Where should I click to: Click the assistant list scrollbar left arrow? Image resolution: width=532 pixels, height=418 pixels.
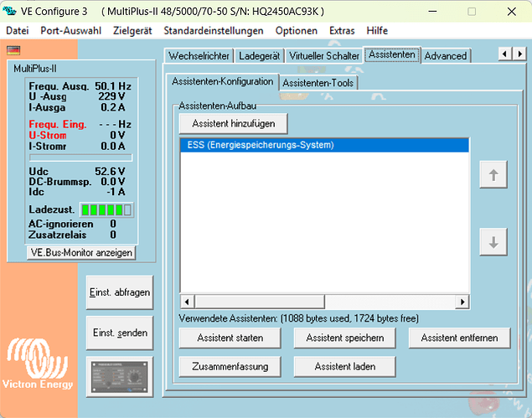pos(187,302)
